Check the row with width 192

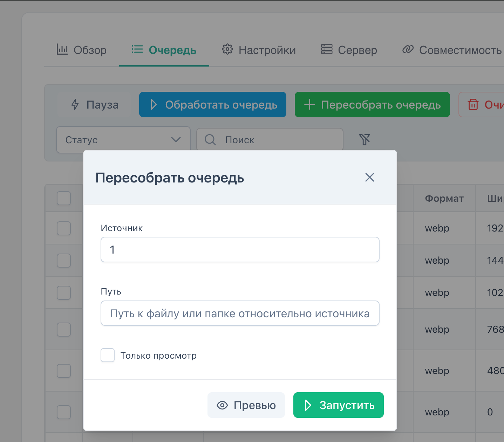[64, 228]
